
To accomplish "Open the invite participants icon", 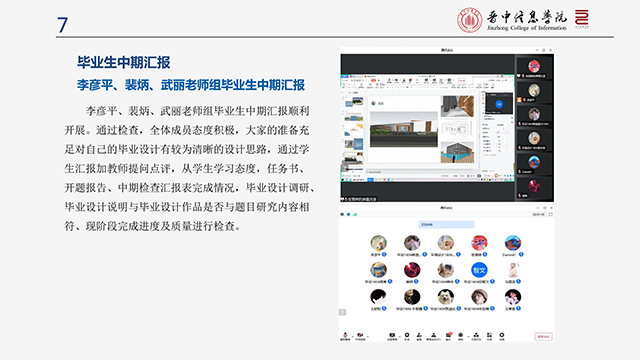I will pyautogui.click(x=419, y=336).
